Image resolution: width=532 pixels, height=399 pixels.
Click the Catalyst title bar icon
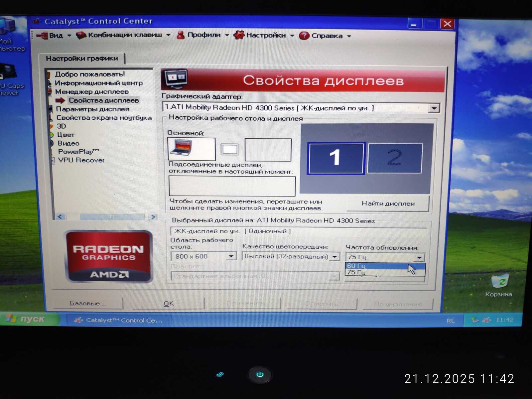tap(37, 21)
